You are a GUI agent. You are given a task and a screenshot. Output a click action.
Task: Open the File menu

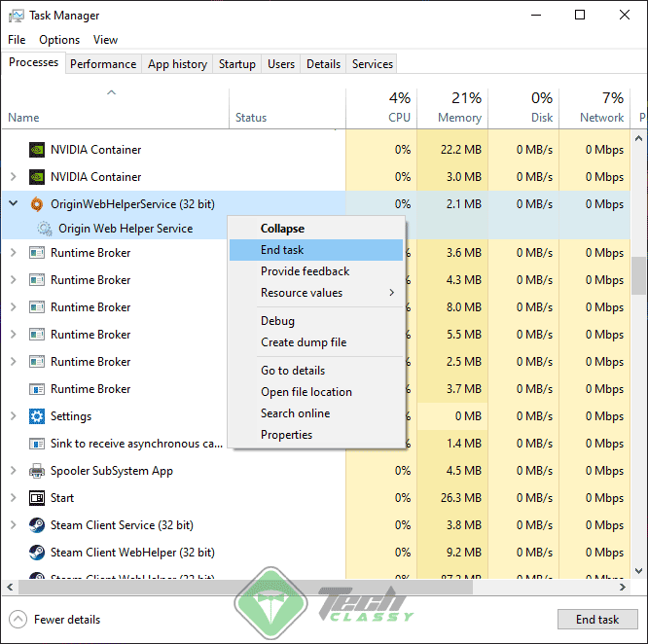point(17,40)
